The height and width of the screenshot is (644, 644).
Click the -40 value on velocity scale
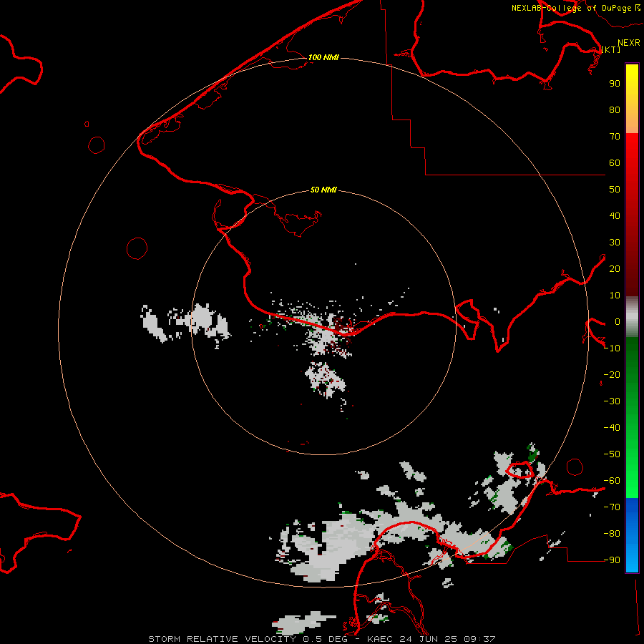pos(612,428)
